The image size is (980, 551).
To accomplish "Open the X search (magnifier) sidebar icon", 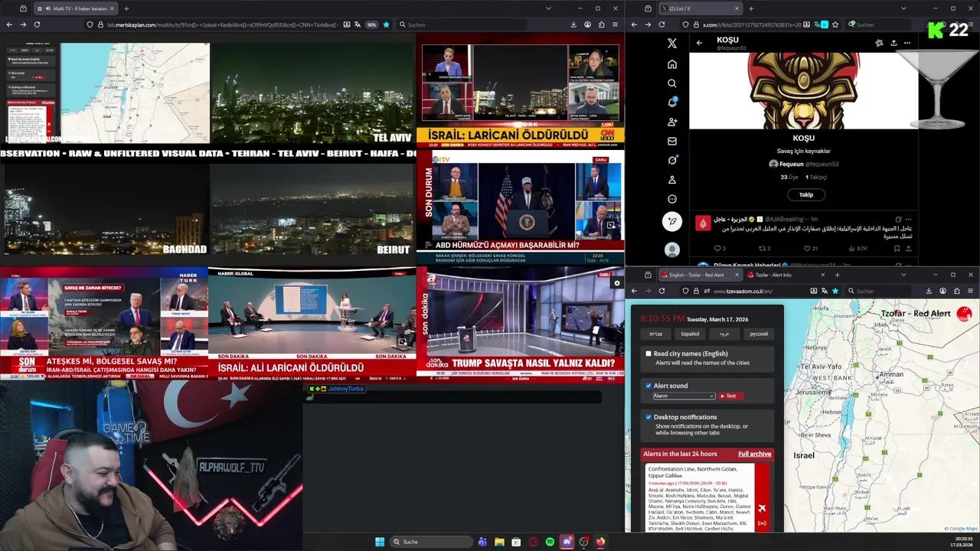I will [x=672, y=83].
